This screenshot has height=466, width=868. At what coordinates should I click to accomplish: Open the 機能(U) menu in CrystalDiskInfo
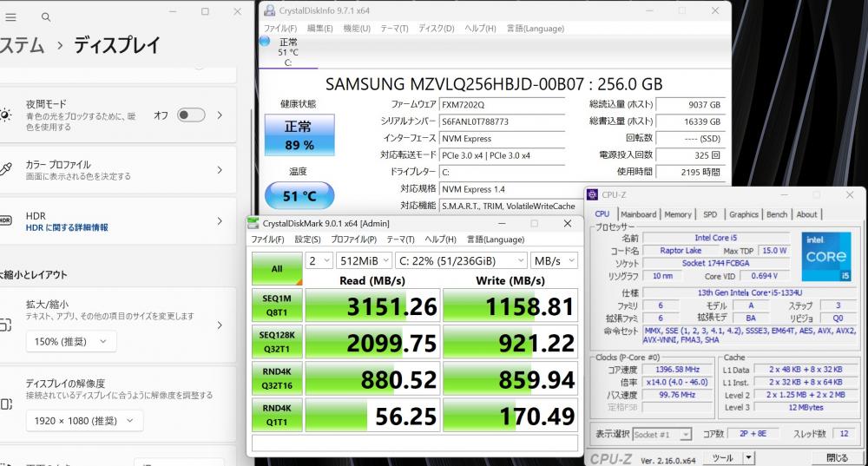357,29
